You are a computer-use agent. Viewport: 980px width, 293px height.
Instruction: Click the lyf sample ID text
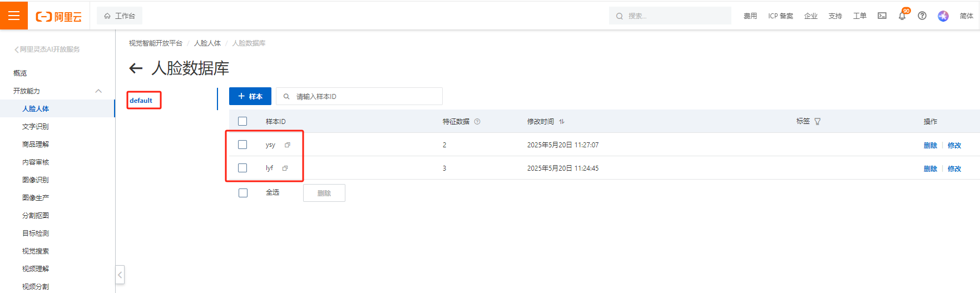pyautogui.click(x=269, y=168)
